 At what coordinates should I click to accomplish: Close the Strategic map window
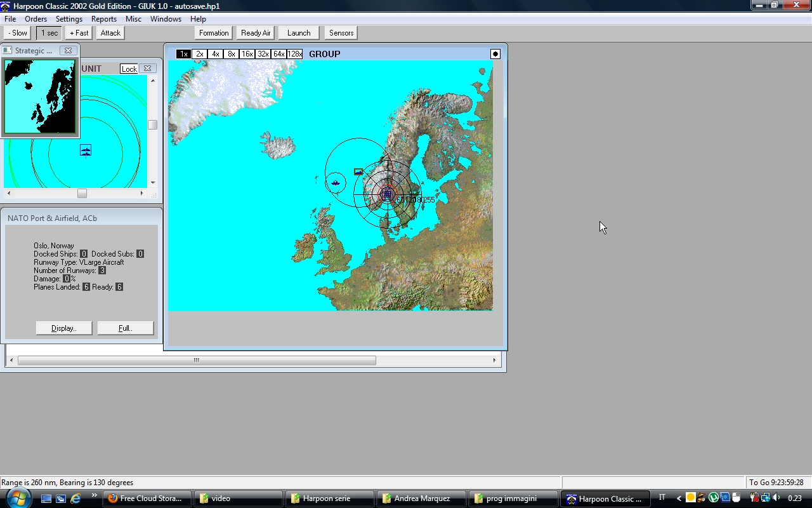pyautogui.click(x=68, y=50)
